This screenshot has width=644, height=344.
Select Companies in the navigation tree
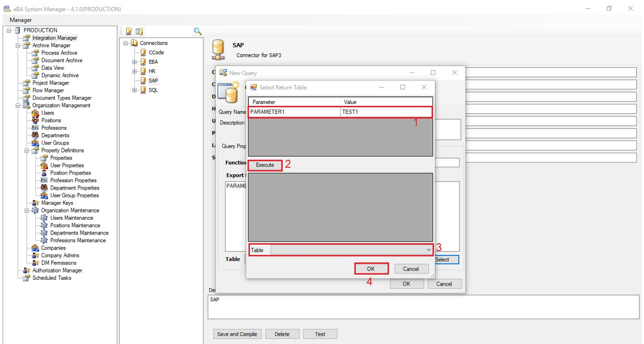coord(53,248)
